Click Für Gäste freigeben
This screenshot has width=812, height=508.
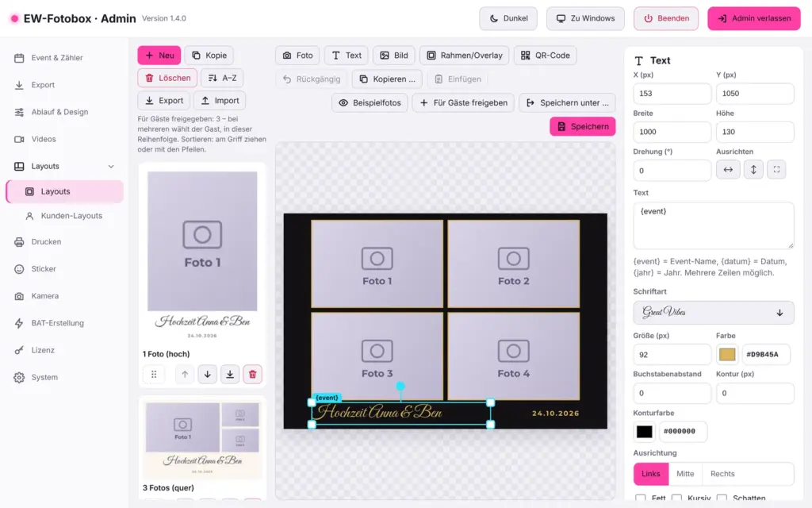pos(463,102)
